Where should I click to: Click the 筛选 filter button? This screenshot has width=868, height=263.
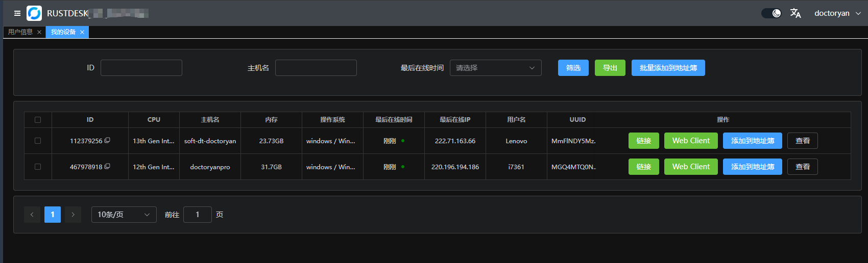tap(573, 68)
